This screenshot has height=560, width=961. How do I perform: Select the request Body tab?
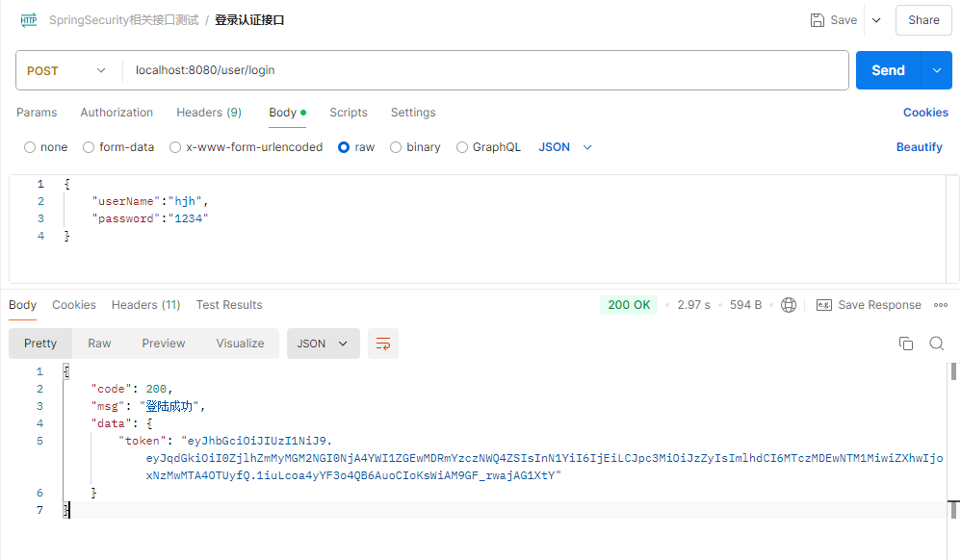tap(288, 113)
